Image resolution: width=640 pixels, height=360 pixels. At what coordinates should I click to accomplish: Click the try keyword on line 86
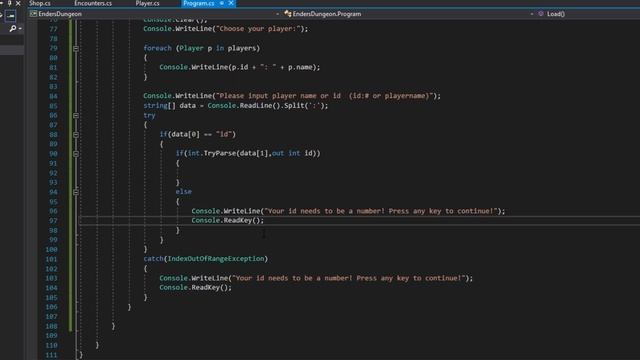click(149, 116)
